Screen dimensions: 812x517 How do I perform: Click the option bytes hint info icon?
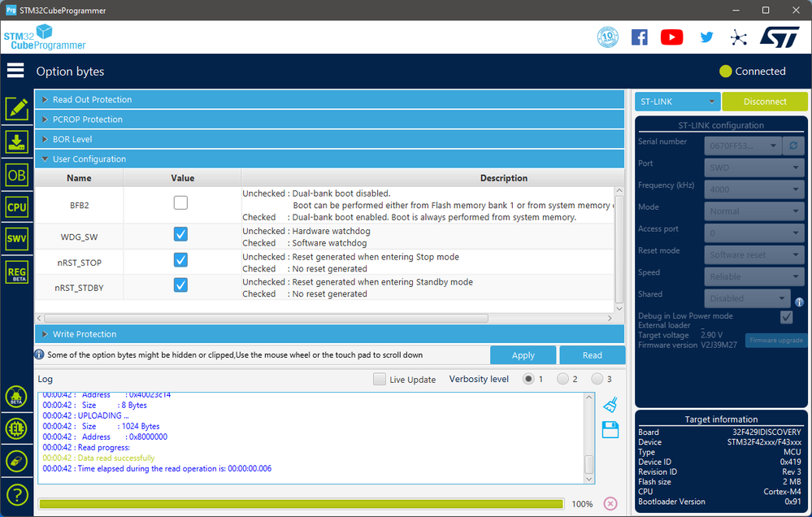(39, 355)
